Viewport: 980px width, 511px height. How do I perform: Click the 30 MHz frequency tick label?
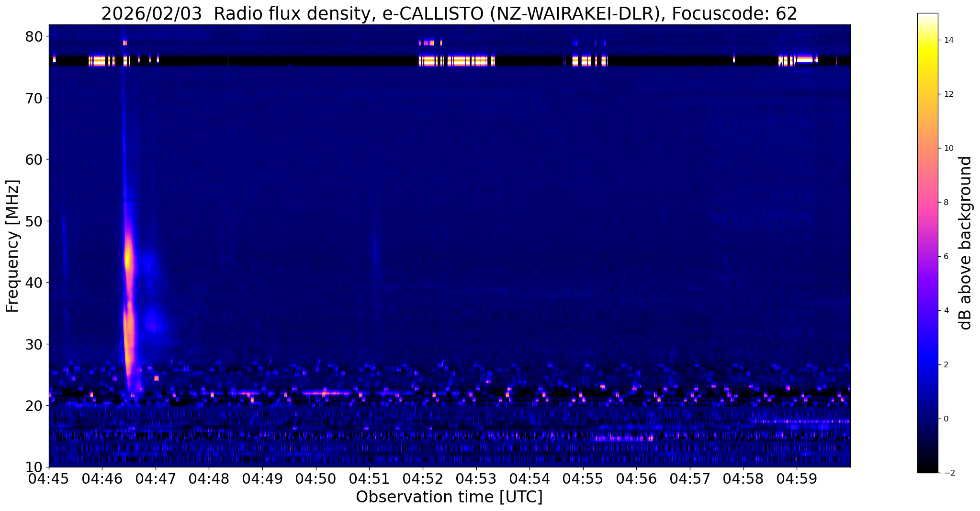click(x=34, y=344)
